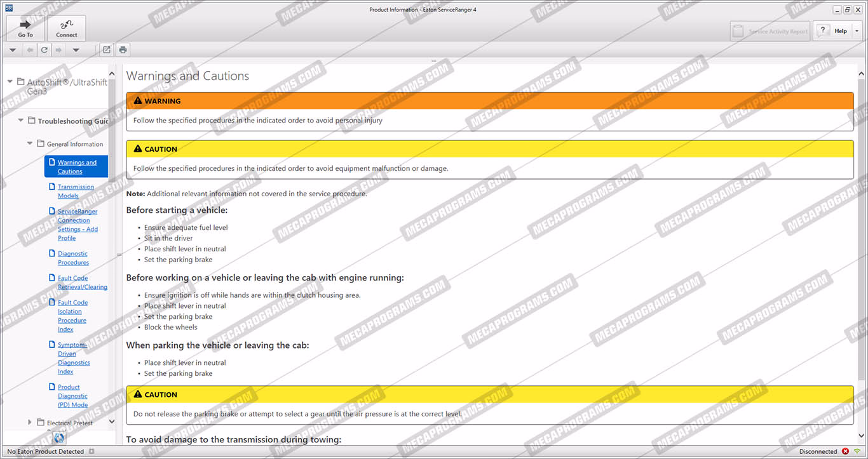Open the Help dropdown arrow
Viewport: 868px width, 459px height.
pos(857,31)
